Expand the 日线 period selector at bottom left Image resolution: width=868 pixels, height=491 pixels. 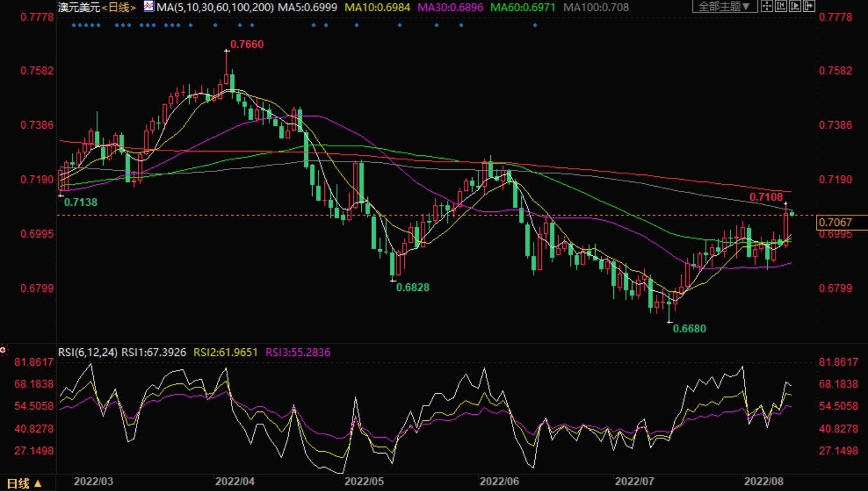24,483
